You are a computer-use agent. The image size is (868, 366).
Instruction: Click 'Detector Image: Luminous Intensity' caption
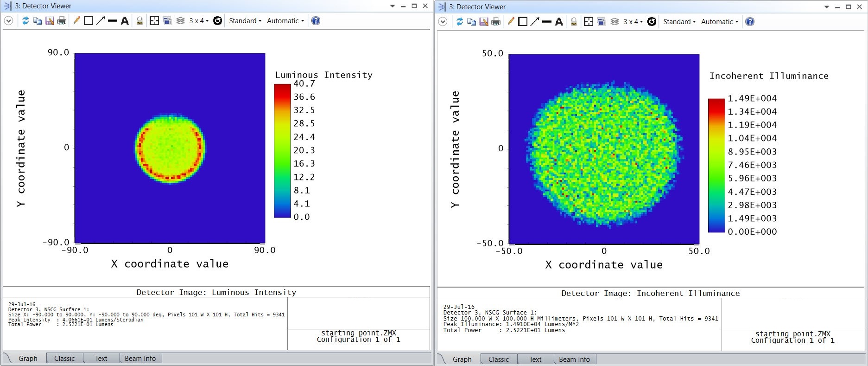(216, 292)
